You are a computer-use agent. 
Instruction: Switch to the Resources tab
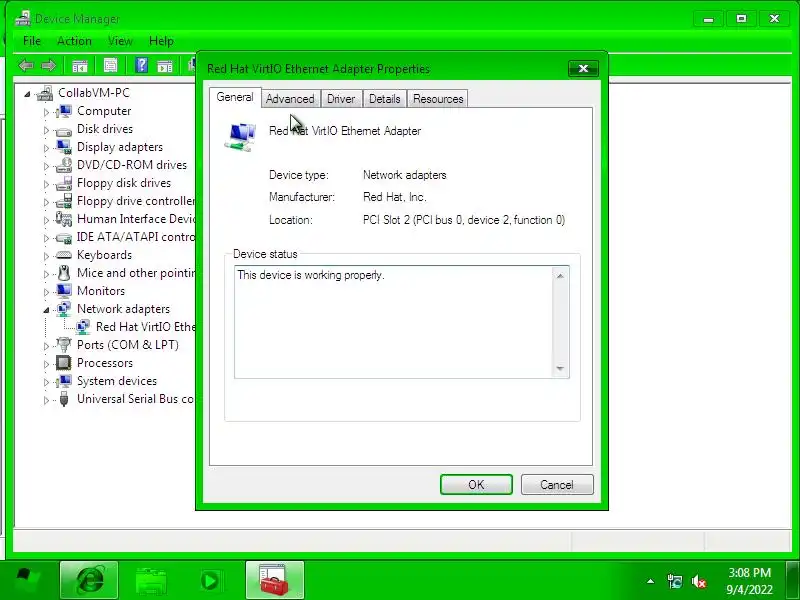[x=438, y=98]
